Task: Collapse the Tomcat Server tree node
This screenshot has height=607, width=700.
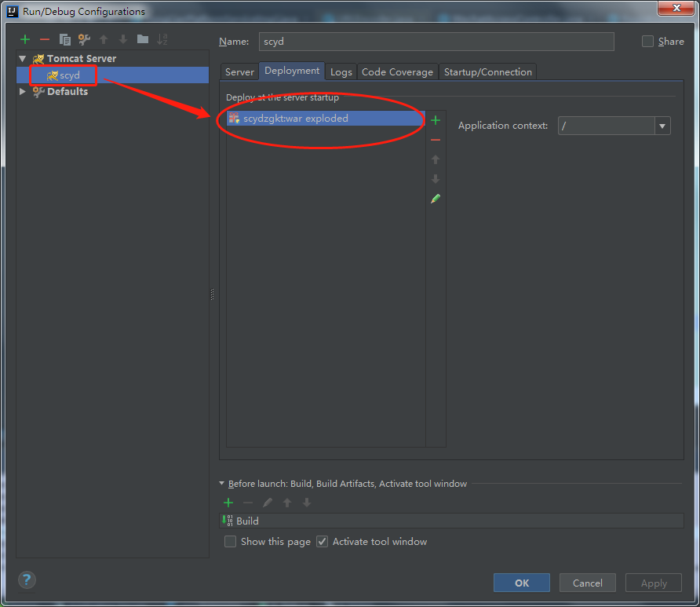Action: coord(22,58)
